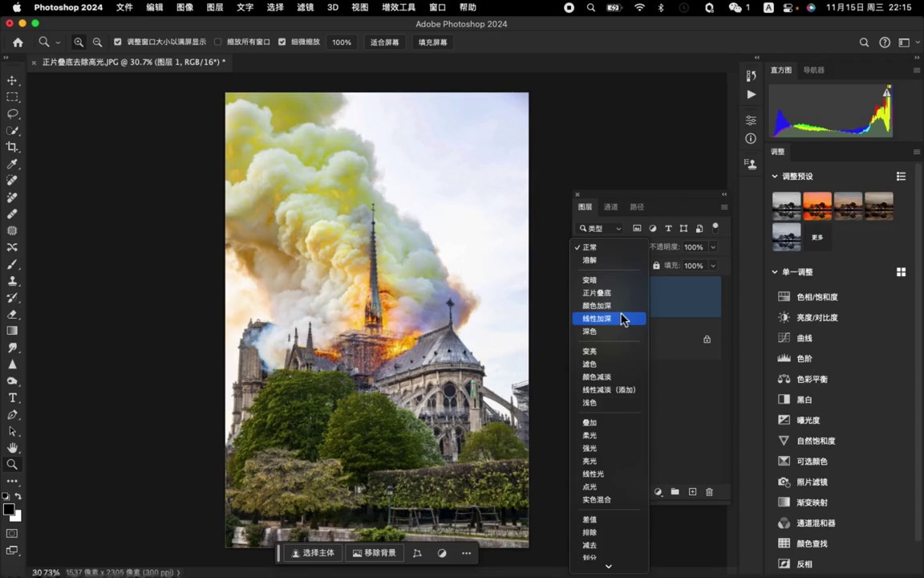
Task: Open the 类型 layer filter dropdown
Action: pos(600,229)
